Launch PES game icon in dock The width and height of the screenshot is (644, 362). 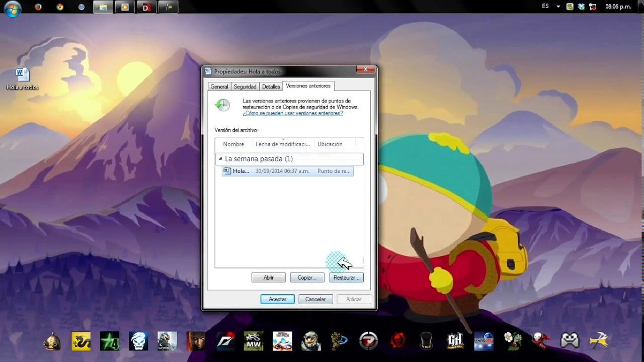(x=484, y=341)
